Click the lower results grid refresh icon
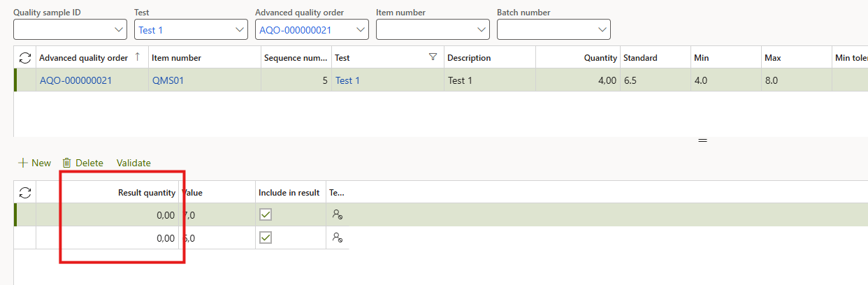This screenshot has width=868, height=285. (x=25, y=192)
